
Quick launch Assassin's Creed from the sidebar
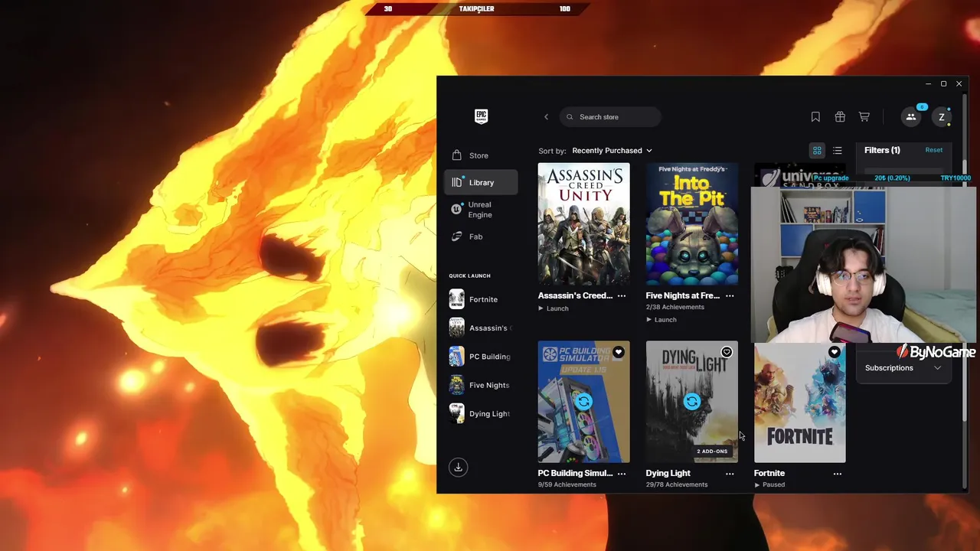pos(481,328)
